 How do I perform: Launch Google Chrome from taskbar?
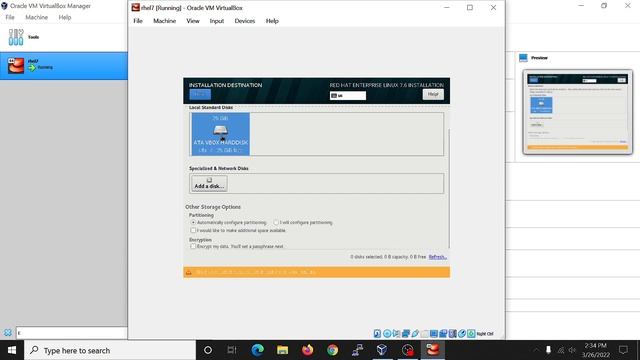point(332,350)
